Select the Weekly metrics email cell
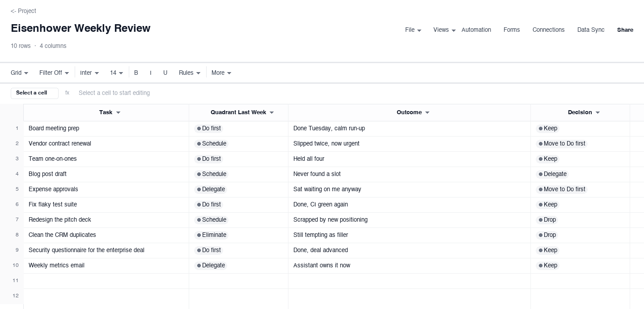The width and height of the screenshot is (644, 309). click(106, 266)
